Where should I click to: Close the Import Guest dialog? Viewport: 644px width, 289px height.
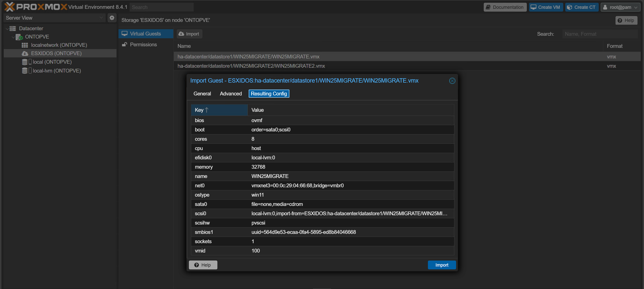click(452, 81)
